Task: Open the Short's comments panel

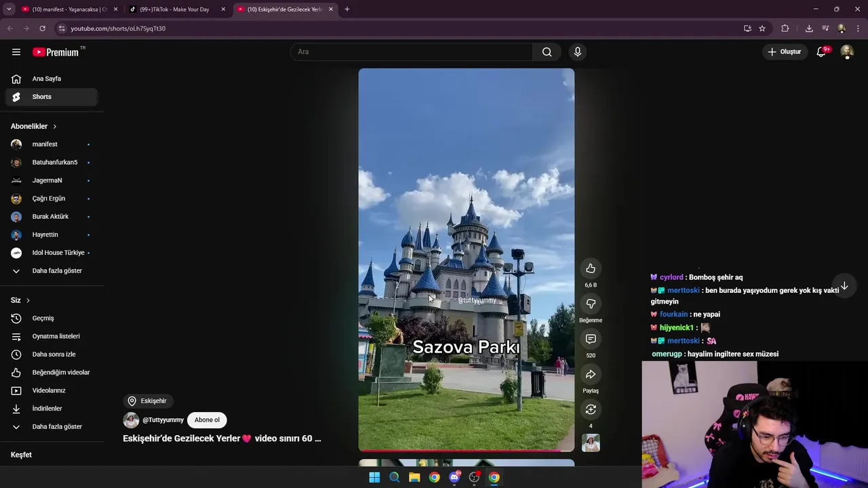Action: 591,339
